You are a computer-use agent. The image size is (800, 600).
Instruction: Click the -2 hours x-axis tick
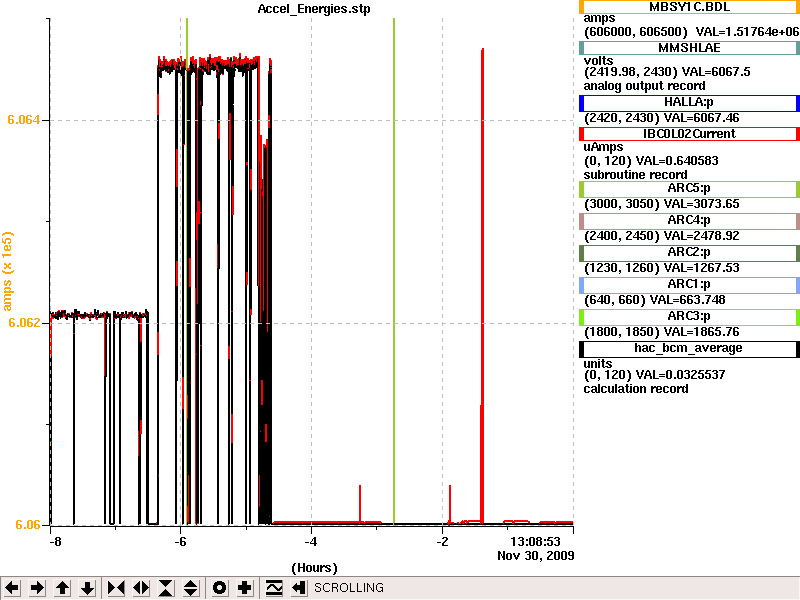442,542
